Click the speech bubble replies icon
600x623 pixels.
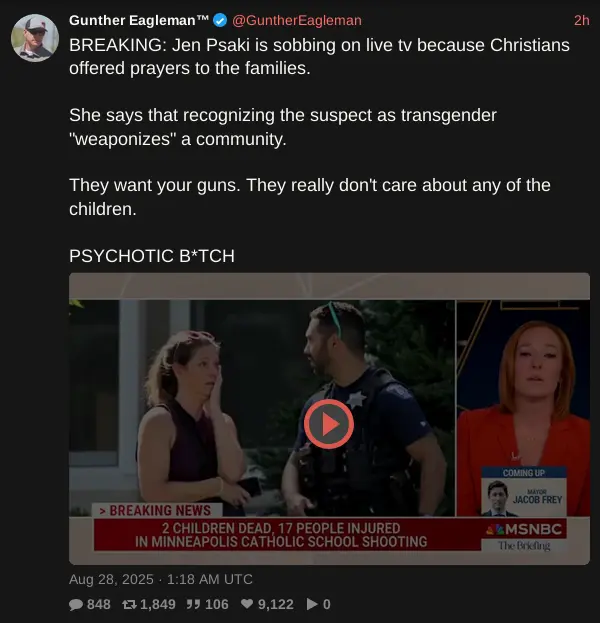tap(76, 604)
